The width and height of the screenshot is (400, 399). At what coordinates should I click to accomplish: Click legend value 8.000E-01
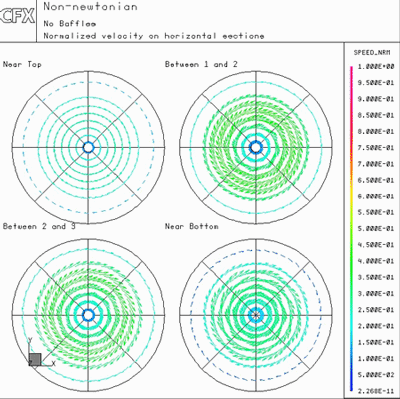click(x=376, y=131)
